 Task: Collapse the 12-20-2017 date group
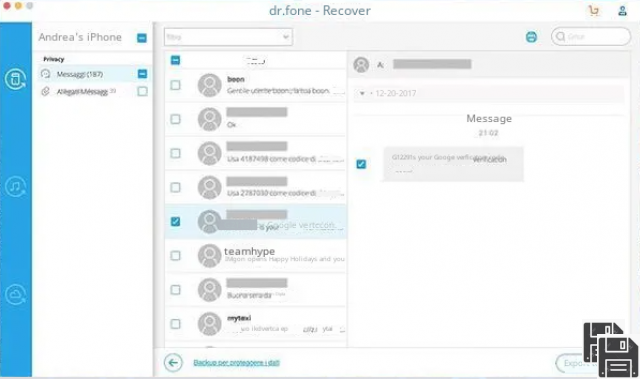click(362, 93)
